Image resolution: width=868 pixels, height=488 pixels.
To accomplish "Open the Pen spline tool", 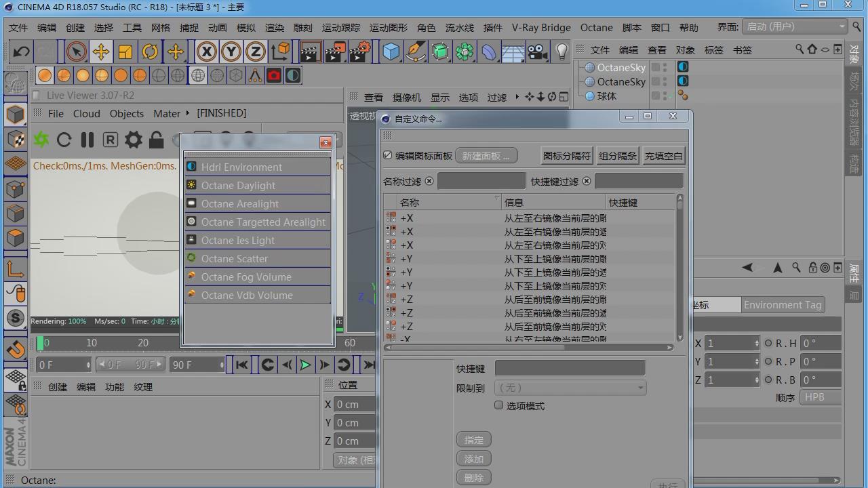I will point(416,52).
